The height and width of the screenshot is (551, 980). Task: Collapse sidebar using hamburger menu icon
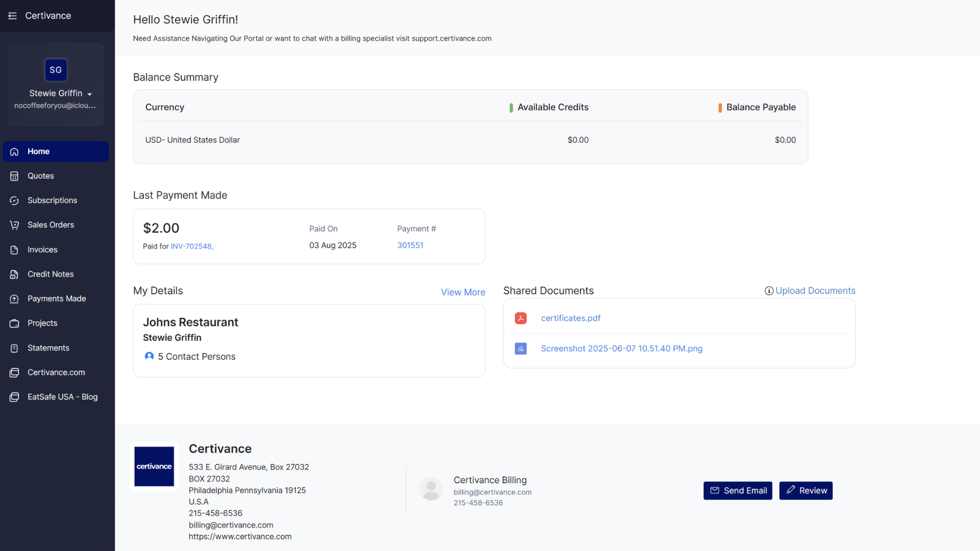click(12, 16)
